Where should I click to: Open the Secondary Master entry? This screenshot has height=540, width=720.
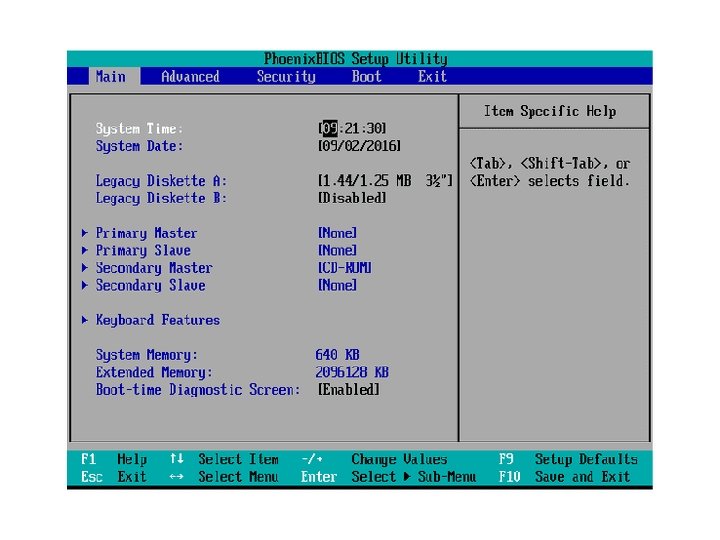point(154,268)
